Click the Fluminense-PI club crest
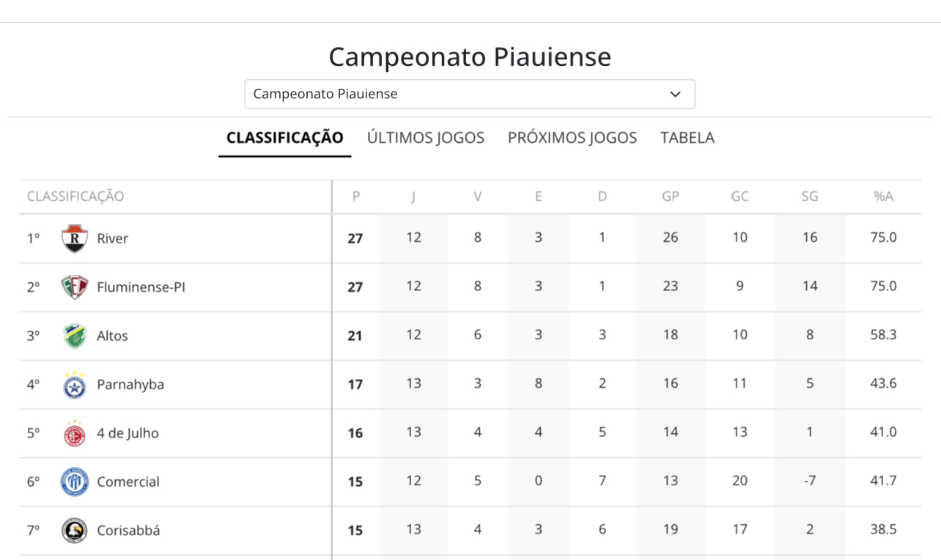Image resolution: width=941 pixels, height=560 pixels. (75, 287)
